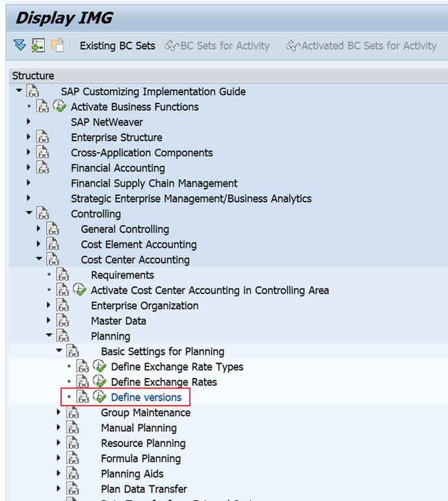This screenshot has height=501, width=448.
Task: Open documentation icon for General Controlling
Action: click(x=53, y=228)
